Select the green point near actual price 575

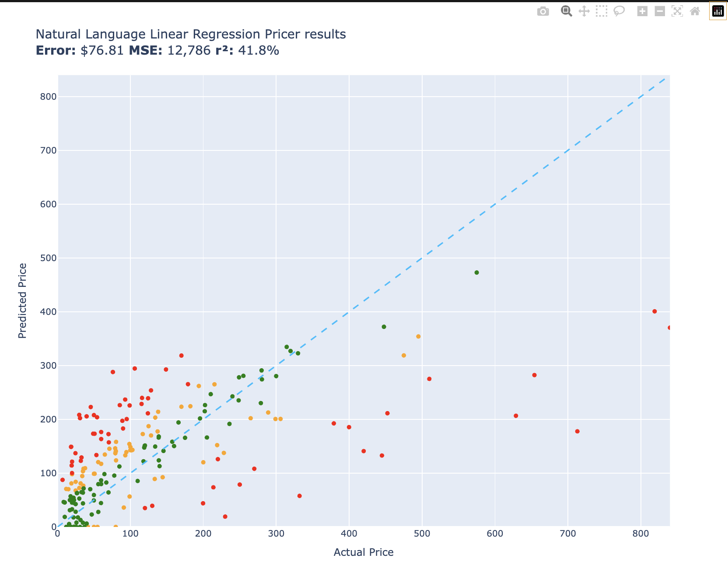(477, 272)
